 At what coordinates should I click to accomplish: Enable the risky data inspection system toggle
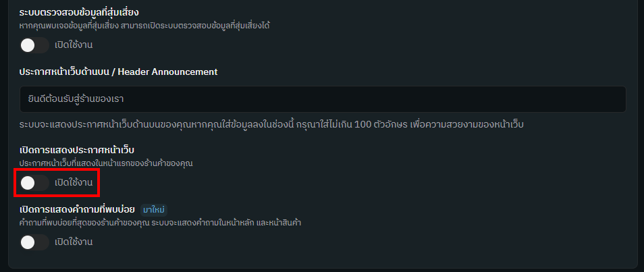(34, 45)
